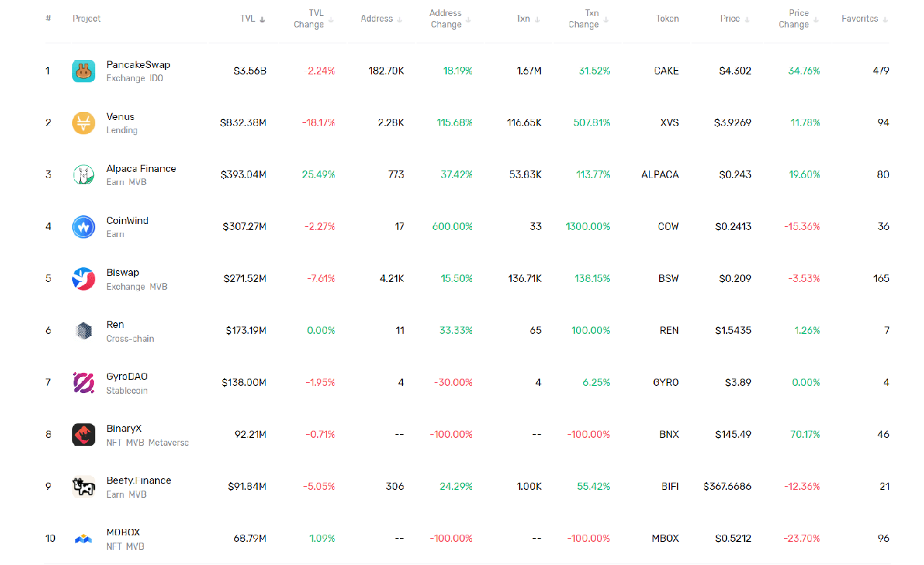The width and height of the screenshot is (924, 565).
Task: Click CoinWind TVL value $307.27M
Action: [245, 227]
